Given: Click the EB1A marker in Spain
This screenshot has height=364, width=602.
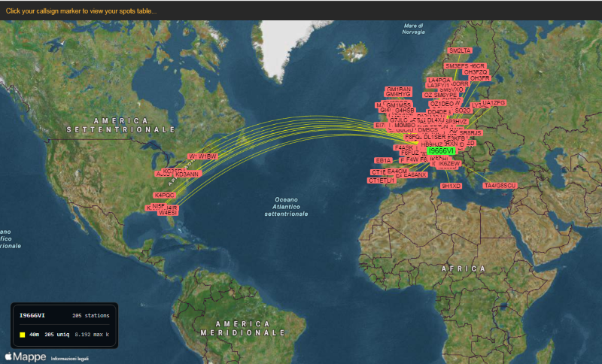Looking at the screenshot, I should pyautogui.click(x=383, y=161).
